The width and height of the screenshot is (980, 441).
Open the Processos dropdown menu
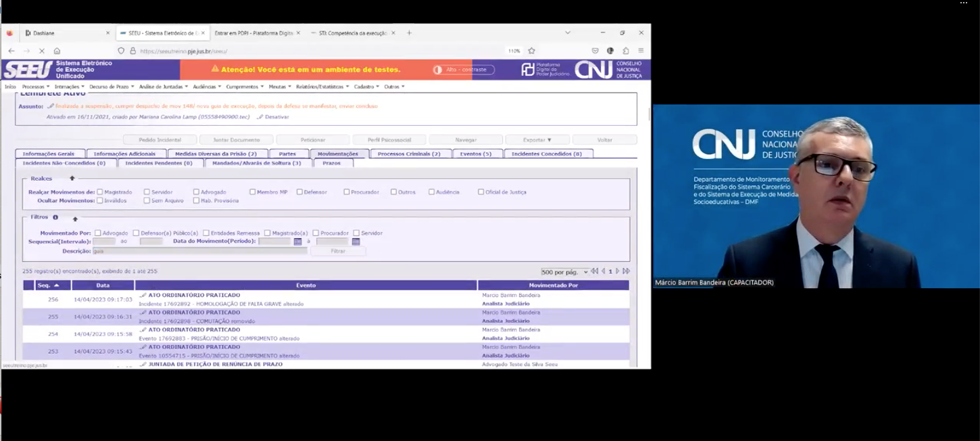click(36, 87)
